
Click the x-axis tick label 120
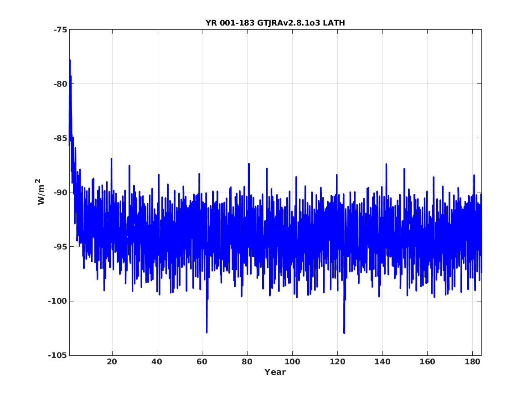(337, 362)
